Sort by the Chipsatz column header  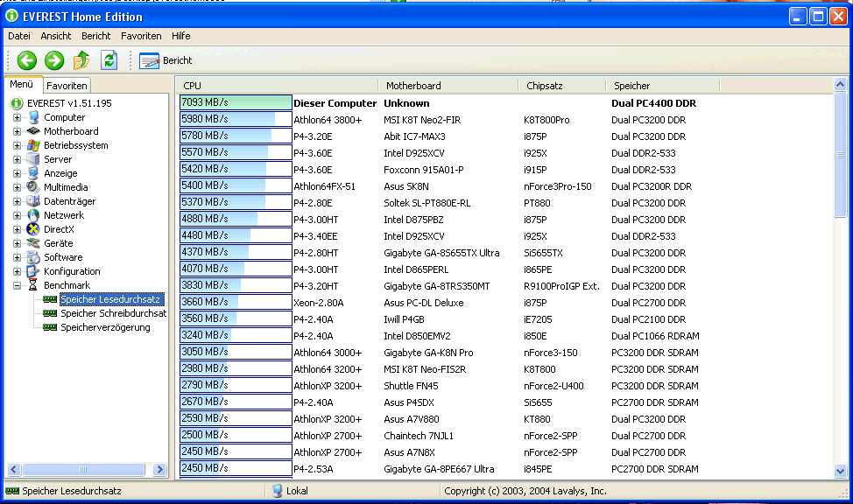[562, 86]
